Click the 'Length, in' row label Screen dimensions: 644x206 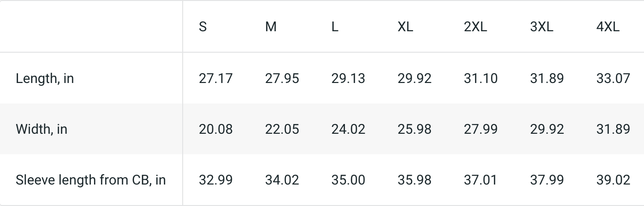(x=45, y=78)
